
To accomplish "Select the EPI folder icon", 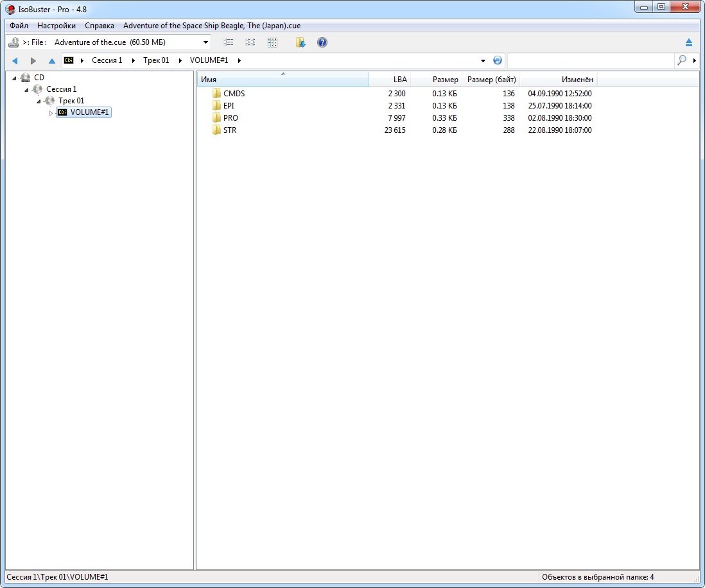I will pos(217,106).
